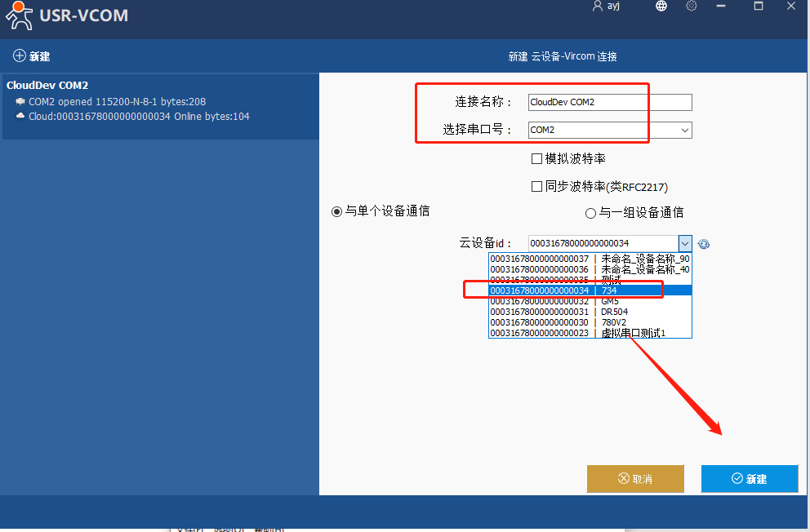
Task: Select the 780V2 device entry
Action: click(x=590, y=322)
